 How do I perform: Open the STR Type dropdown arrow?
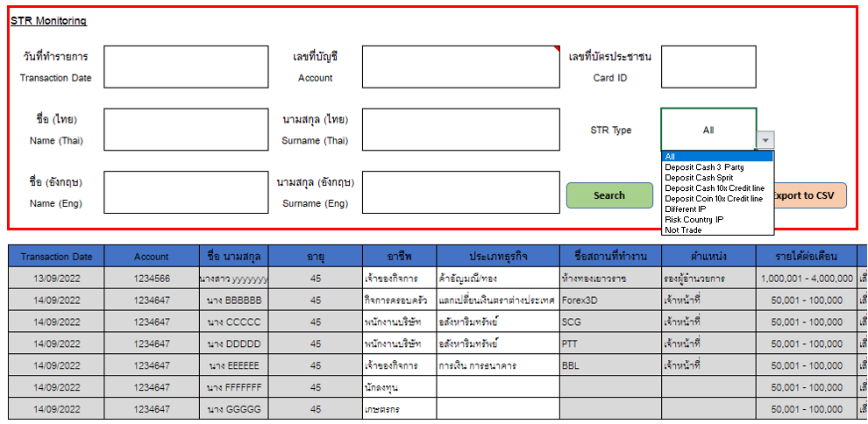tap(765, 140)
